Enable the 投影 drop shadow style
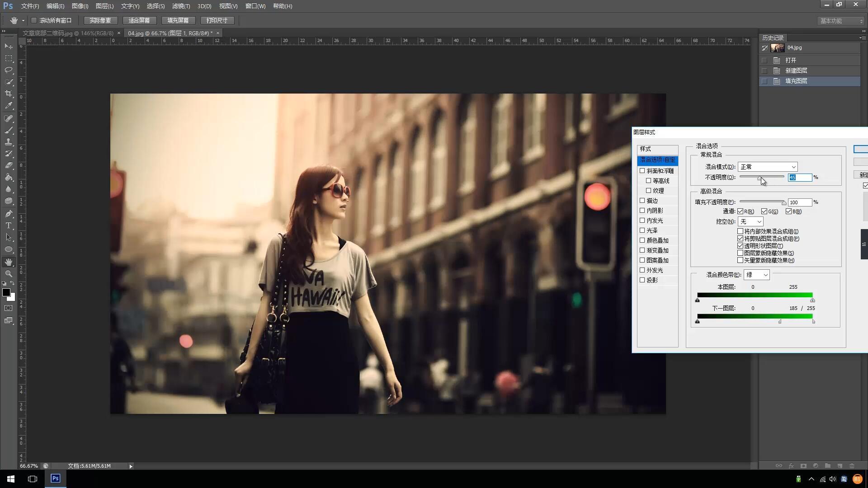The image size is (868, 488). [x=642, y=280]
